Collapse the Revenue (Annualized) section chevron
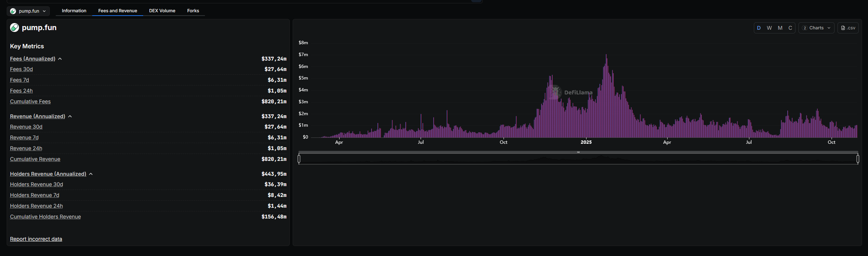This screenshot has height=256, width=868. [70, 116]
